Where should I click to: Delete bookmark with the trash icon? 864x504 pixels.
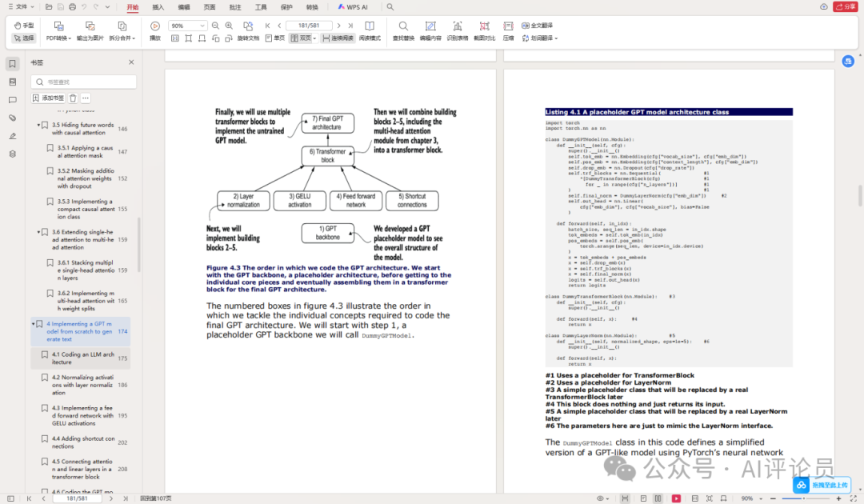click(x=73, y=98)
